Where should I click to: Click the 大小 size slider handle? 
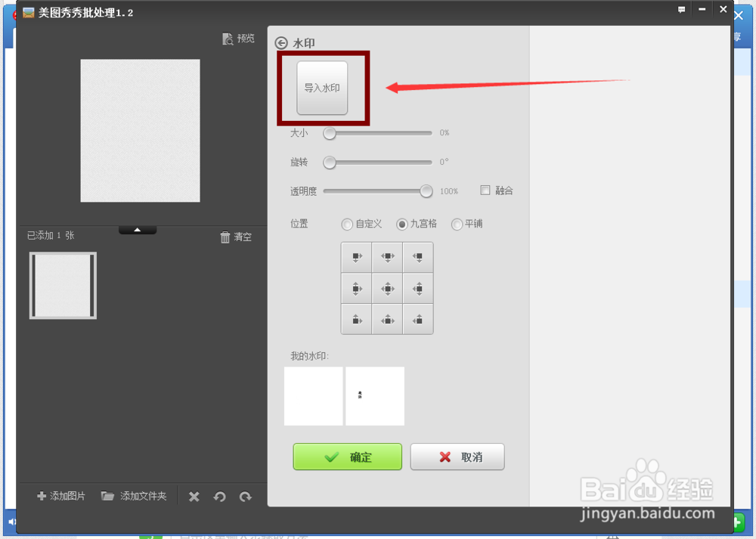[330, 133]
